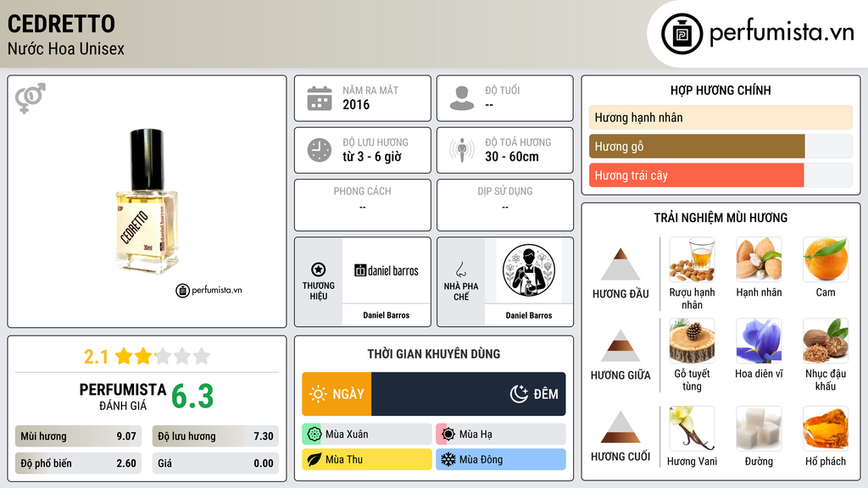Click the Giá 0.00 score bar
The image size is (868, 488).
point(215,463)
